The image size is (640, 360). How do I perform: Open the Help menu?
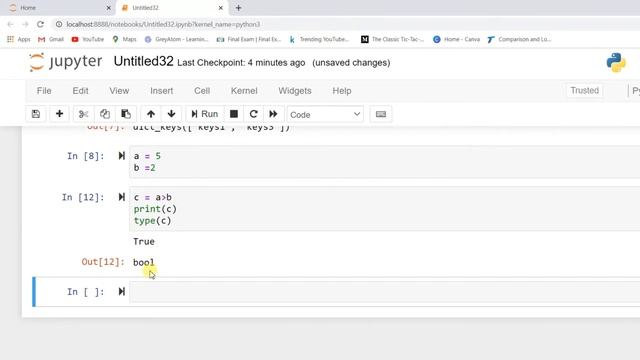[x=342, y=91]
